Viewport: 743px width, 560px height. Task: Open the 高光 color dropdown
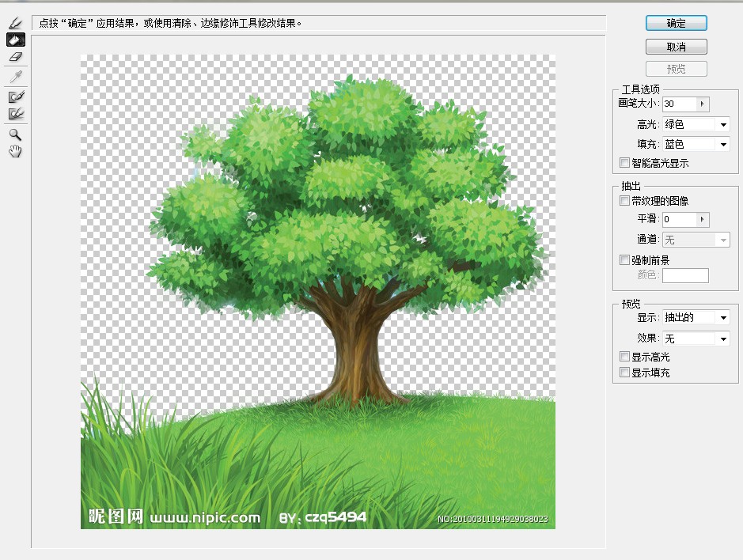(722, 125)
